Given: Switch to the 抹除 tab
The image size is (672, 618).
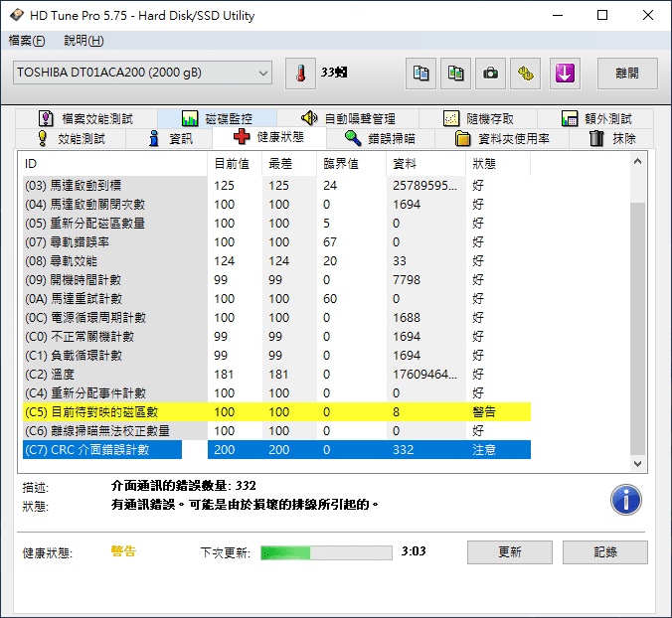Looking at the screenshot, I should (611, 138).
